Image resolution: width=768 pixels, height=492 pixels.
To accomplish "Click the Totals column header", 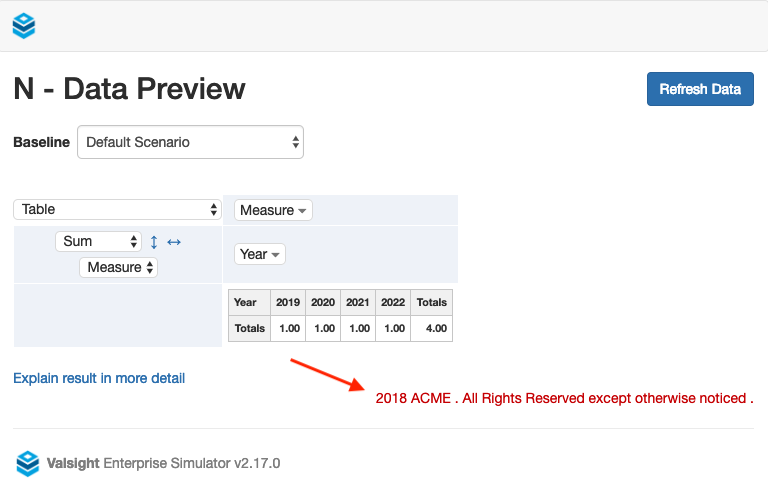I will pyautogui.click(x=432, y=302).
